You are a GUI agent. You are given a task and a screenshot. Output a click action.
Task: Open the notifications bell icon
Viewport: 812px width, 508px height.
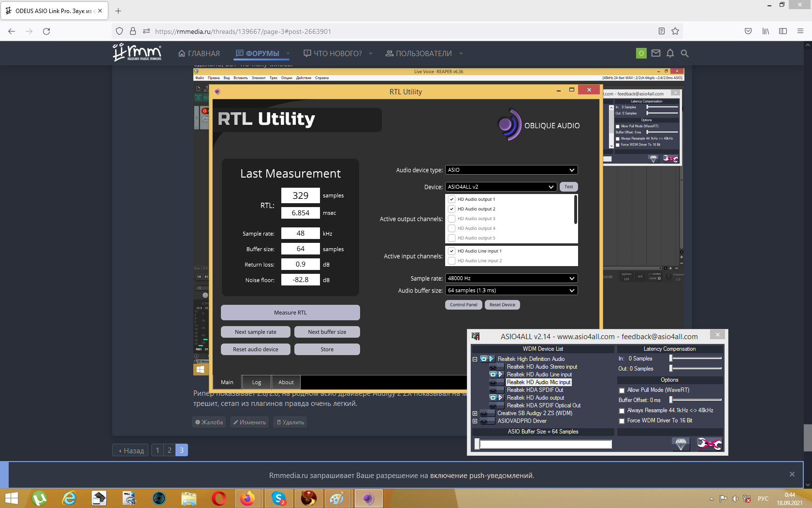point(670,53)
